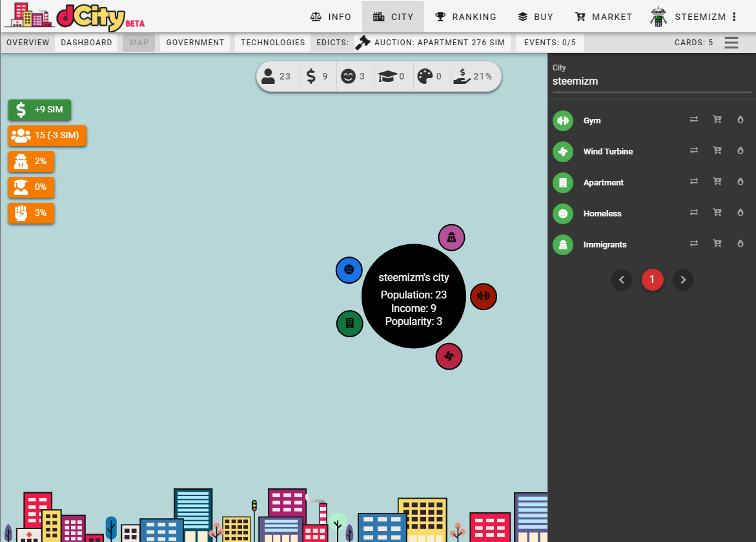Click the burn icon for Gym card

click(741, 120)
